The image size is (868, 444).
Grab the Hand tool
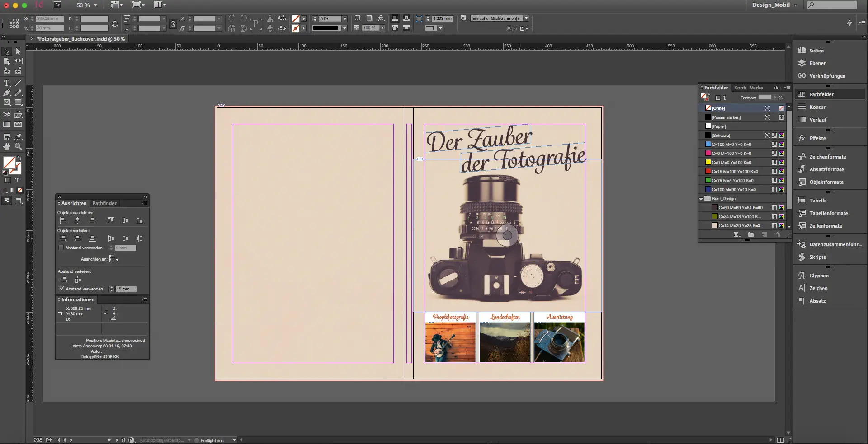click(7, 146)
